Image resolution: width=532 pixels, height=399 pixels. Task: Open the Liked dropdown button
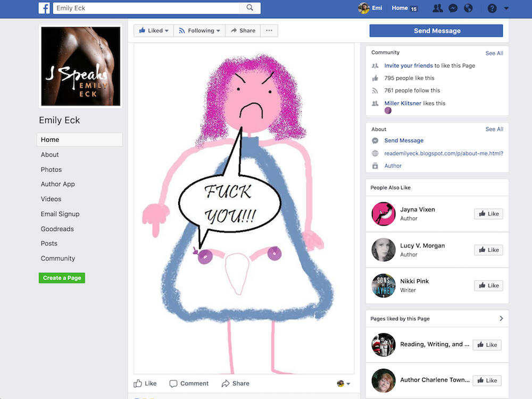[x=154, y=30]
